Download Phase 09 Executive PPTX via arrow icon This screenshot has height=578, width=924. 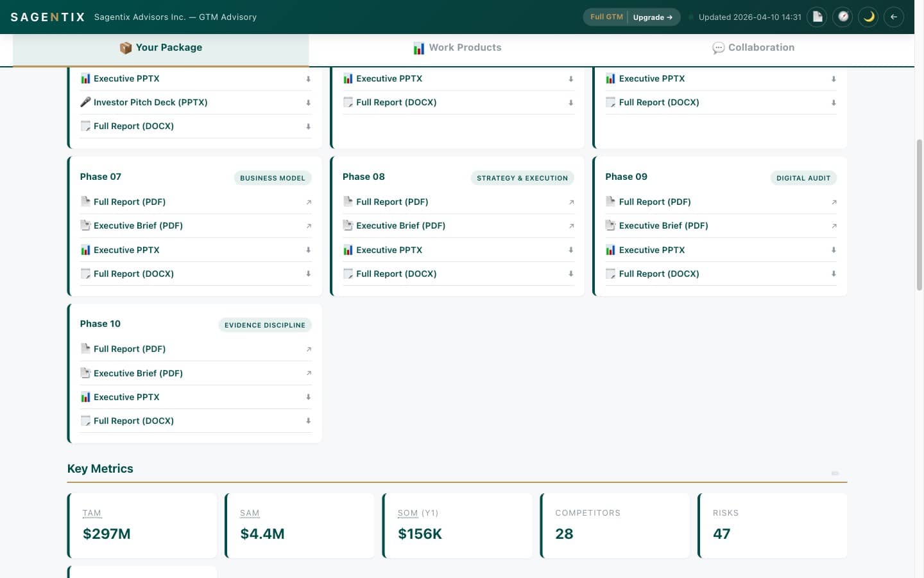click(x=834, y=250)
